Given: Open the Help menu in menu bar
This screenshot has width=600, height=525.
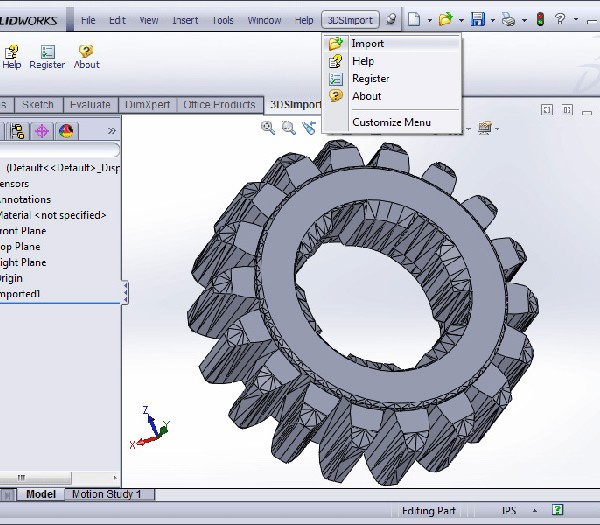Looking at the screenshot, I should (x=304, y=20).
